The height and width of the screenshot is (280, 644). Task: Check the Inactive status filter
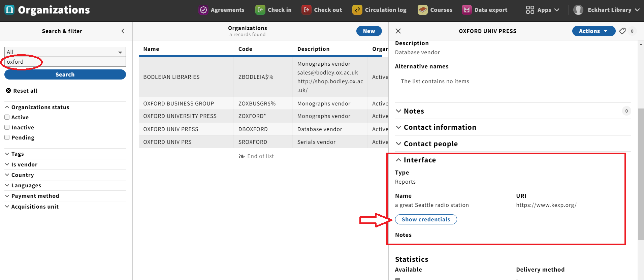[x=7, y=127]
